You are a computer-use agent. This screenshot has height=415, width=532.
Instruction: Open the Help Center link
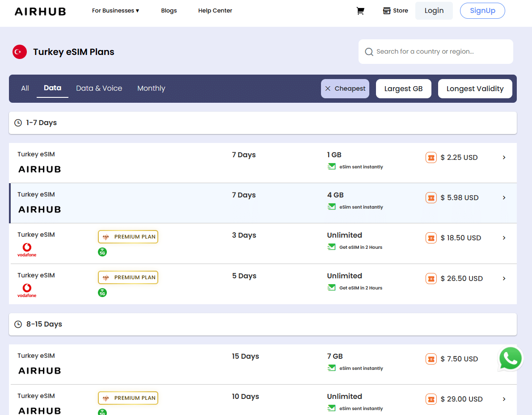click(x=215, y=11)
